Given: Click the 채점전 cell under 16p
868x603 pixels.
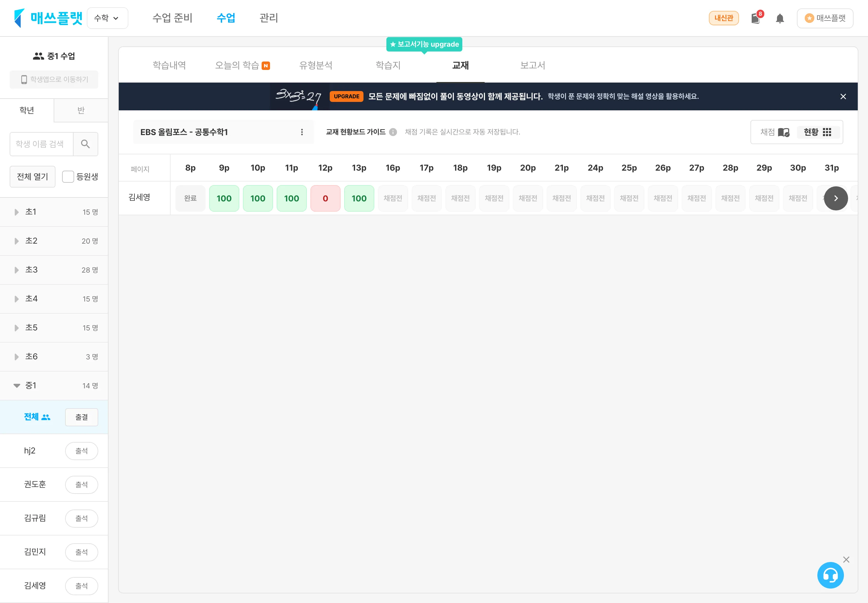Looking at the screenshot, I should pos(393,198).
